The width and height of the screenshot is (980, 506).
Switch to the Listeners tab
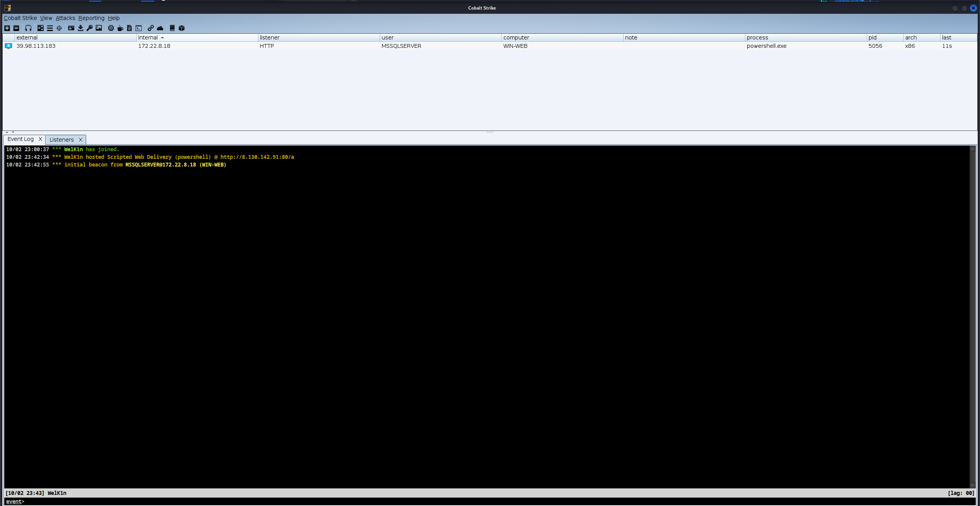click(x=62, y=140)
